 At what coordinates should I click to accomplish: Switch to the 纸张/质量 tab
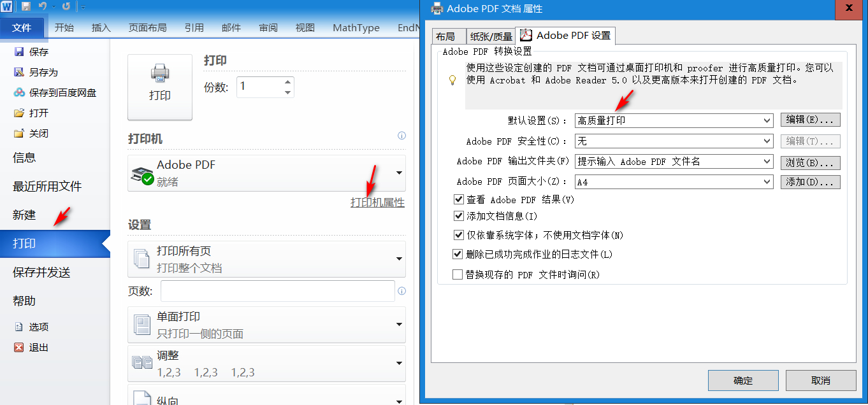pyautogui.click(x=491, y=36)
